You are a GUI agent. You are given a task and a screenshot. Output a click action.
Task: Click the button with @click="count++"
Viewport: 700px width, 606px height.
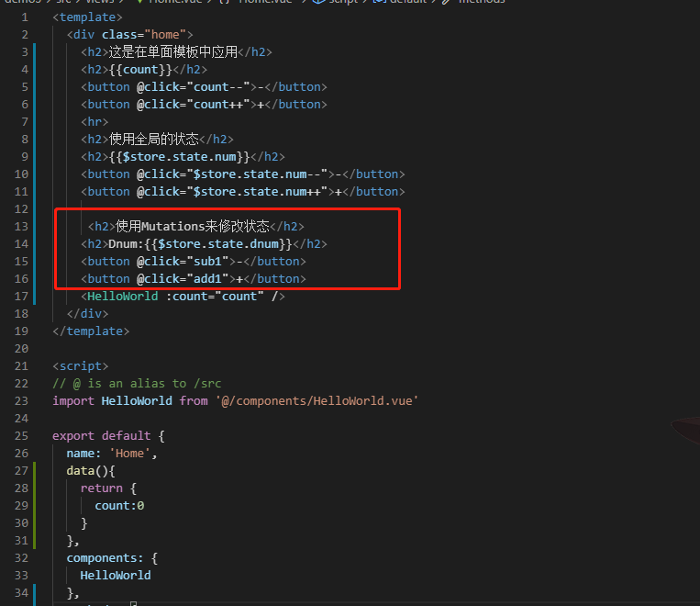pos(204,105)
